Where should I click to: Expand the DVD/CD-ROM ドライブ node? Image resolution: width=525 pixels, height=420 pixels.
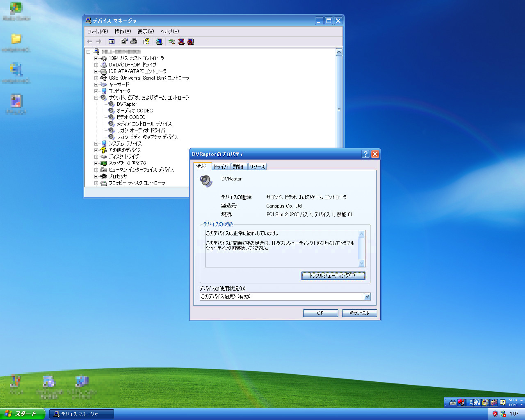96,65
